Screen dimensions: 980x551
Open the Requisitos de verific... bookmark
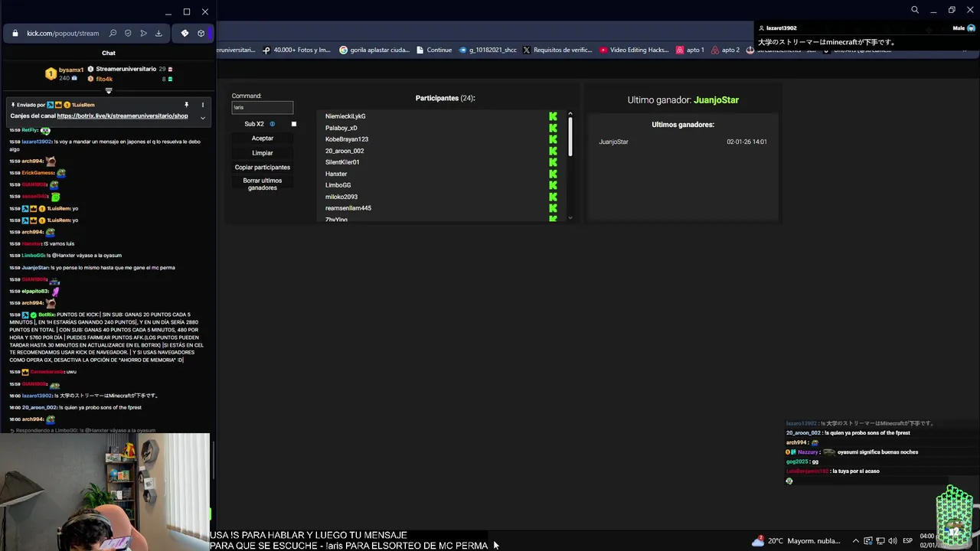click(558, 50)
